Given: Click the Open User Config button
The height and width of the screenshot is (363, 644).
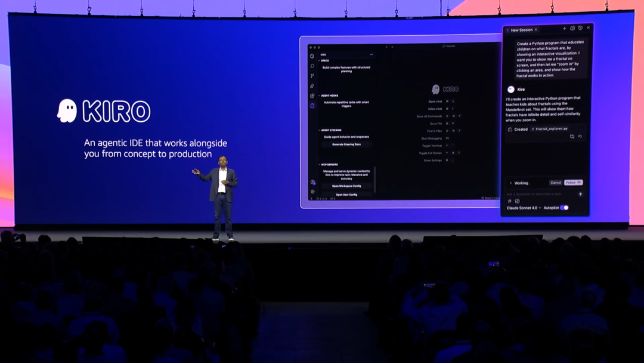Looking at the screenshot, I should [x=346, y=195].
